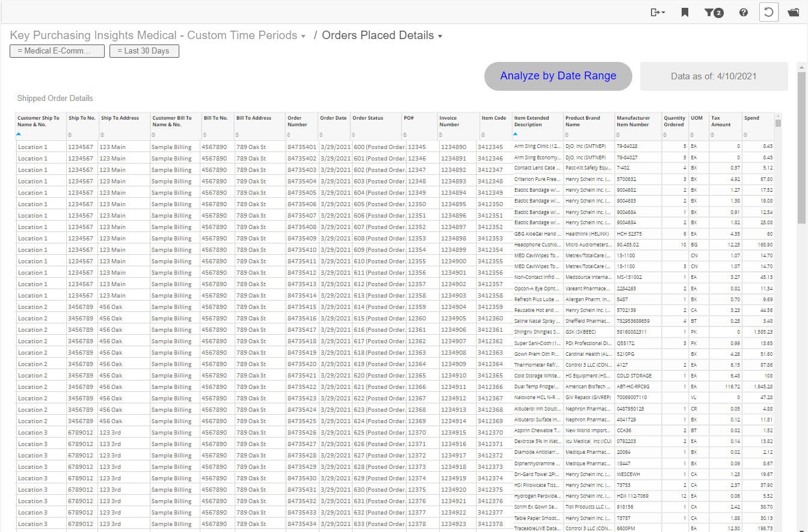This screenshot has width=808, height=532.
Task: Click the Data as of 4/10/2021 panel
Action: click(x=714, y=76)
